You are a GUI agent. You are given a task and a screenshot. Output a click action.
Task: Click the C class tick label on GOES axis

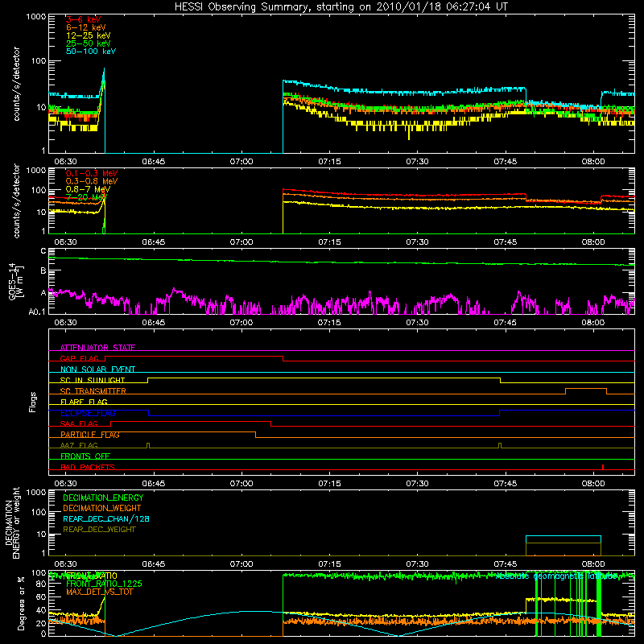pyautogui.click(x=43, y=251)
